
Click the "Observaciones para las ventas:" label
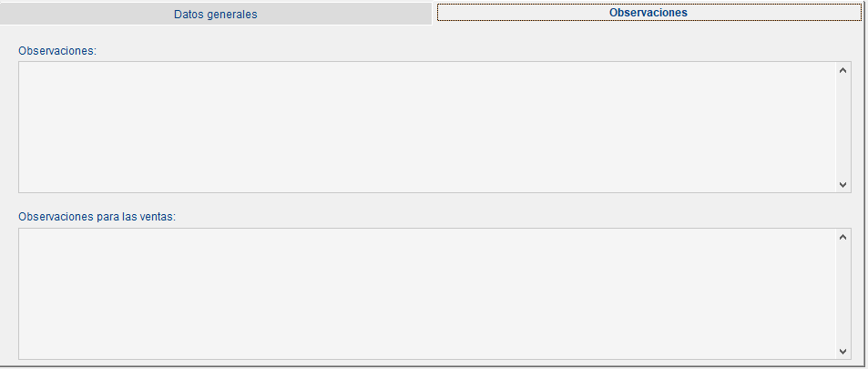click(x=97, y=217)
